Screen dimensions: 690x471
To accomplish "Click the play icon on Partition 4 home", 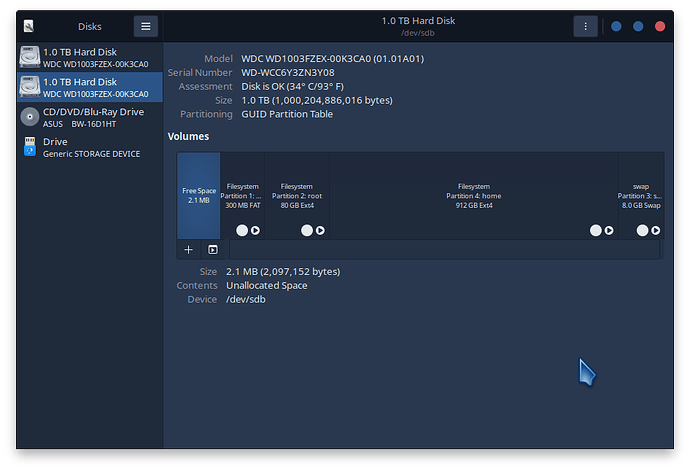I will [x=609, y=230].
